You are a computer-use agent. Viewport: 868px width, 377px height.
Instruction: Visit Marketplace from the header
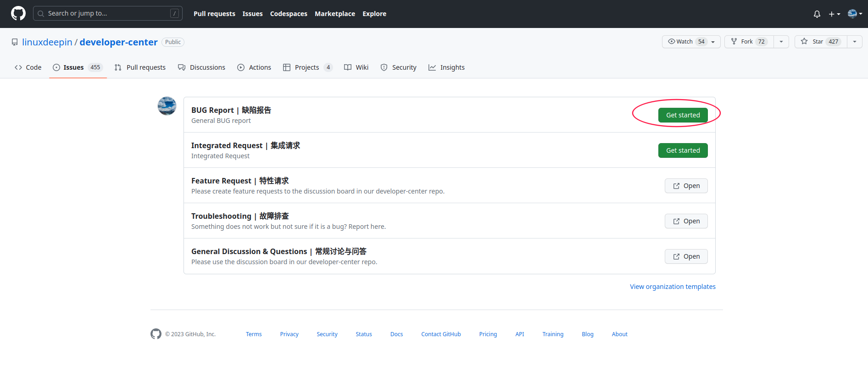[335, 14]
